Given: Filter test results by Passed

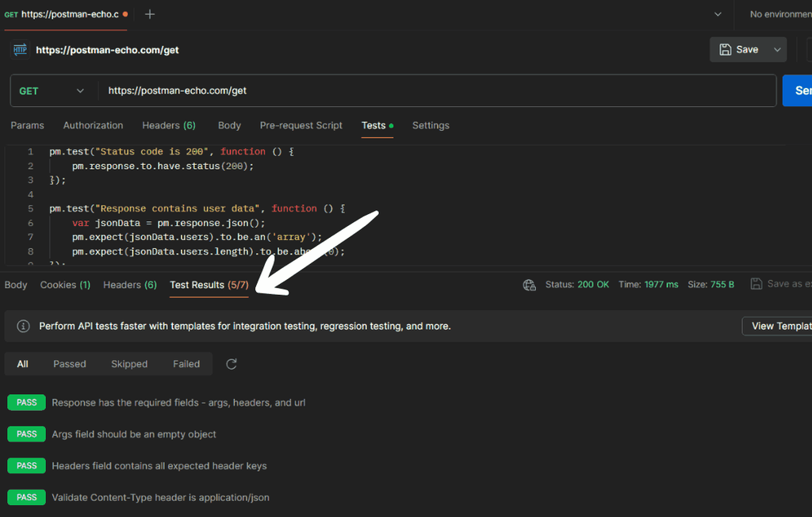Looking at the screenshot, I should 70,364.
